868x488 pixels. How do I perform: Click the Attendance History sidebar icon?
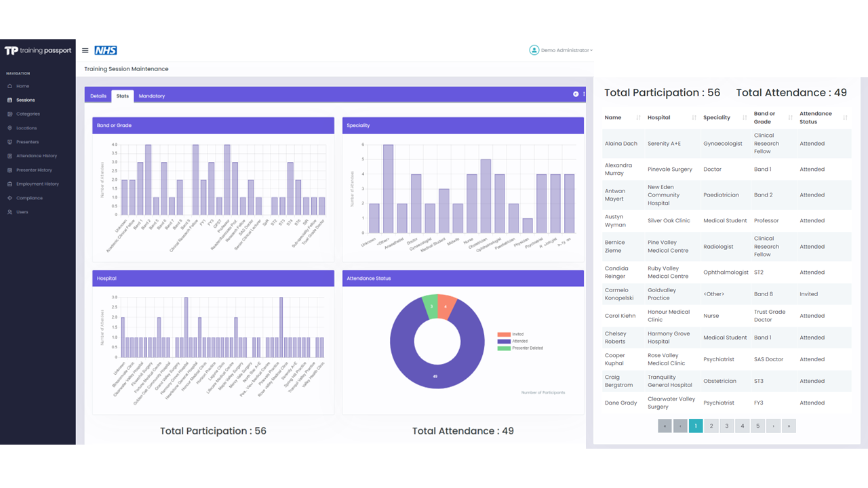point(9,156)
